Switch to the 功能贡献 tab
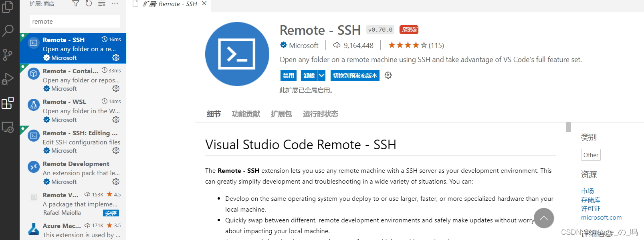The width and height of the screenshot is (644, 240). 246,114
